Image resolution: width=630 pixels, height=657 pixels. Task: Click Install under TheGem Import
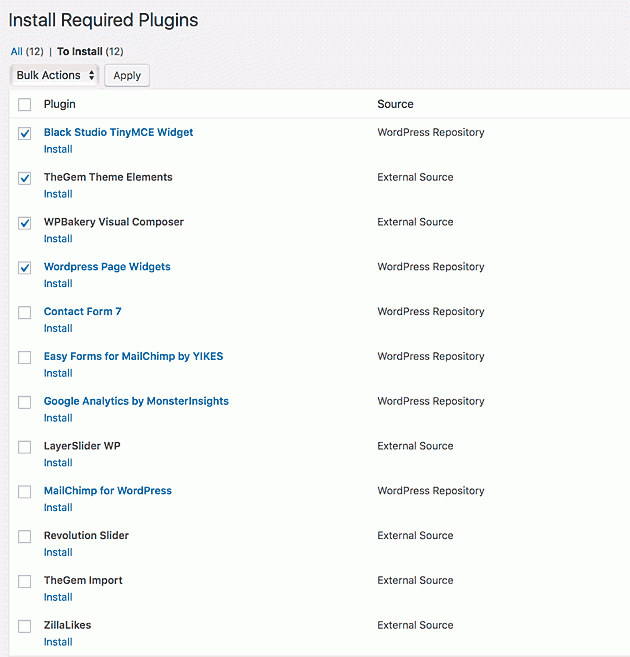point(58,598)
